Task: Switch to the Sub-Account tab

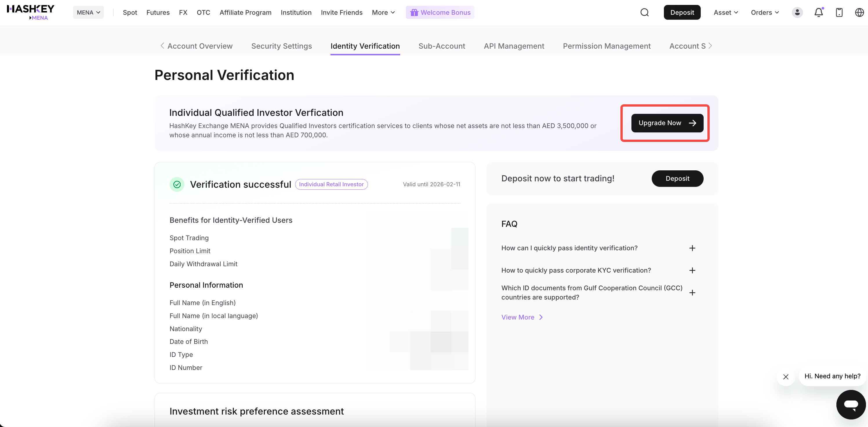Action: point(442,46)
